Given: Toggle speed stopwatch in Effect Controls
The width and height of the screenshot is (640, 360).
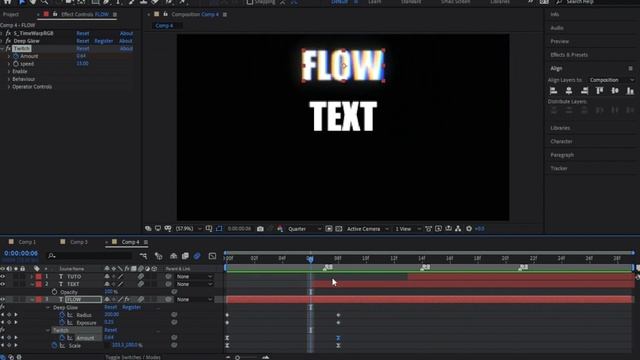Looking at the screenshot, I should [x=16, y=64].
